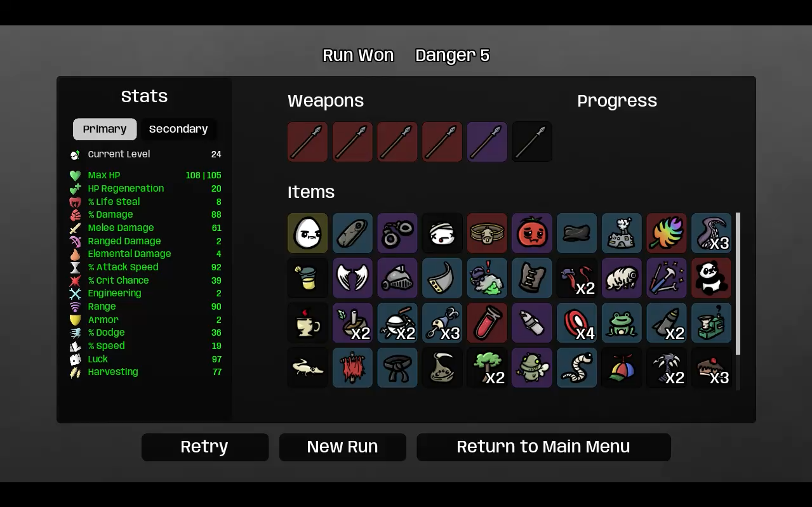The width and height of the screenshot is (812, 507).
Task: Click the white worm item icon
Action: (576, 367)
